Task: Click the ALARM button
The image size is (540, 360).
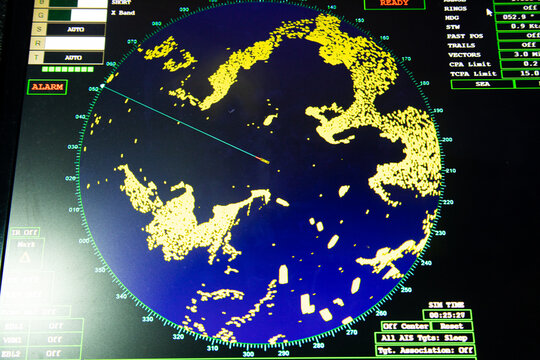Action: (47, 87)
